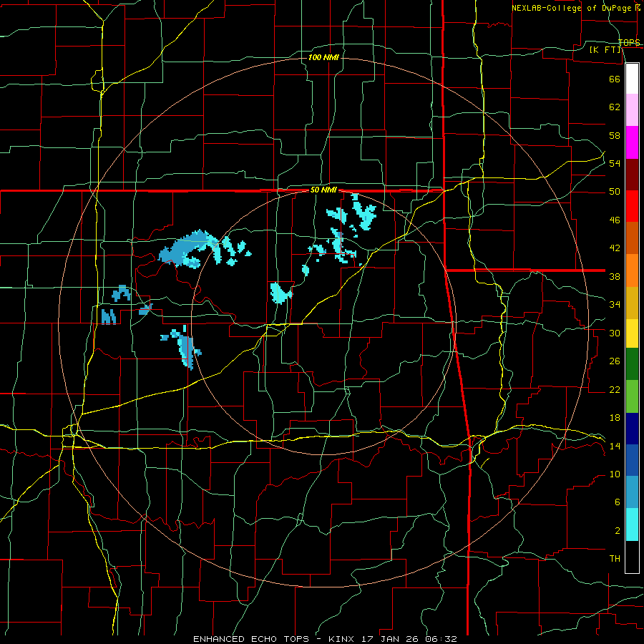
Task: Click the 50 NMI range ring label
Action: click(323, 190)
